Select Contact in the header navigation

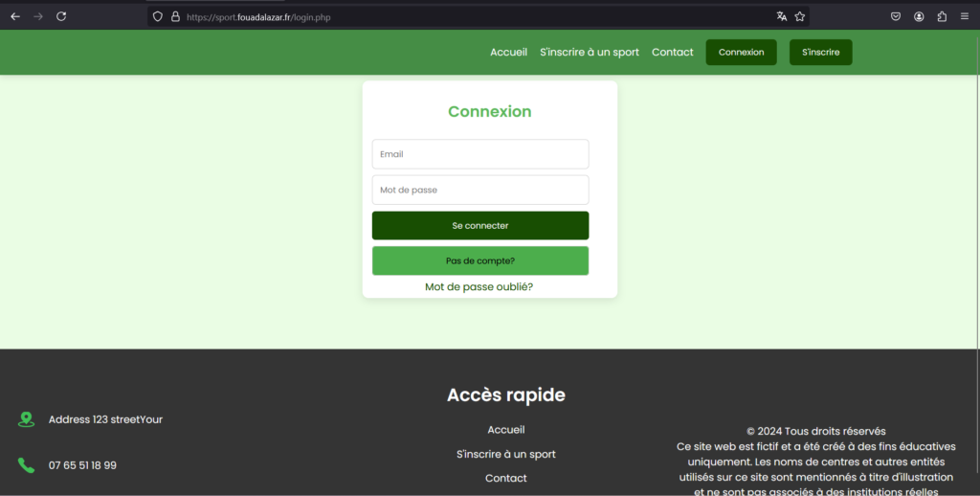click(x=672, y=53)
